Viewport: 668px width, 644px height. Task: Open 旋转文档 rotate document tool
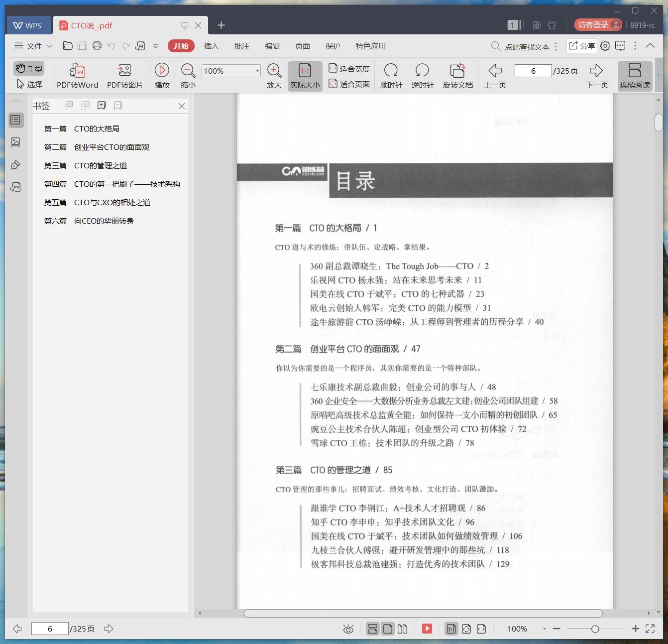[x=457, y=76]
